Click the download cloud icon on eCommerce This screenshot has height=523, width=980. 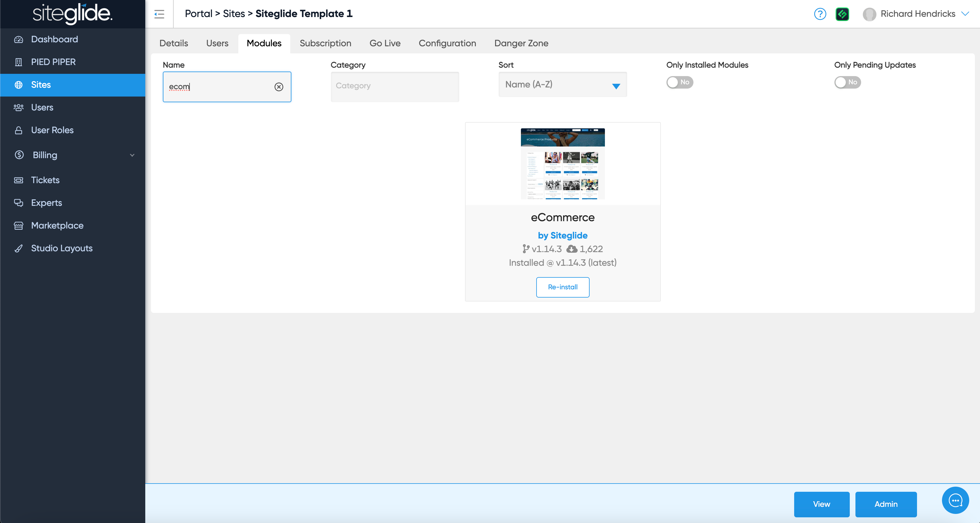point(572,249)
